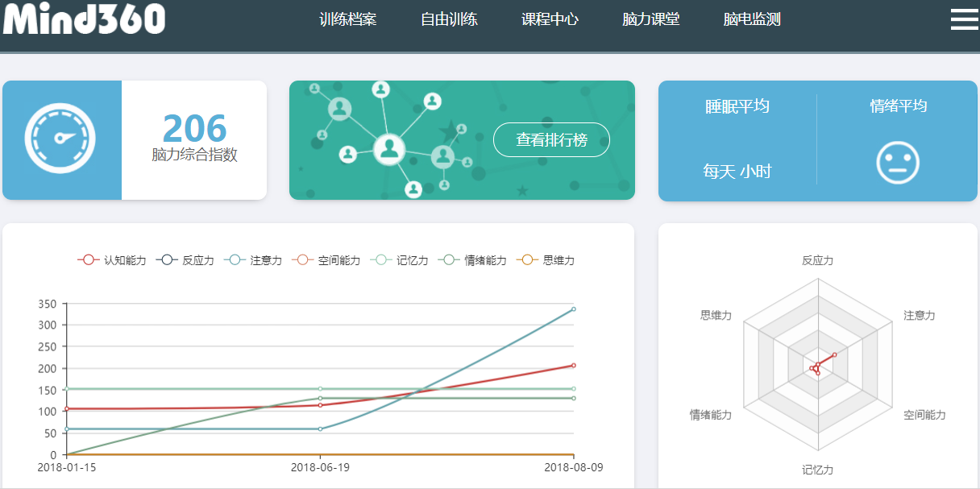Open the 脑电监测 navigation link
The image size is (980, 489).
(x=751, y=19)
